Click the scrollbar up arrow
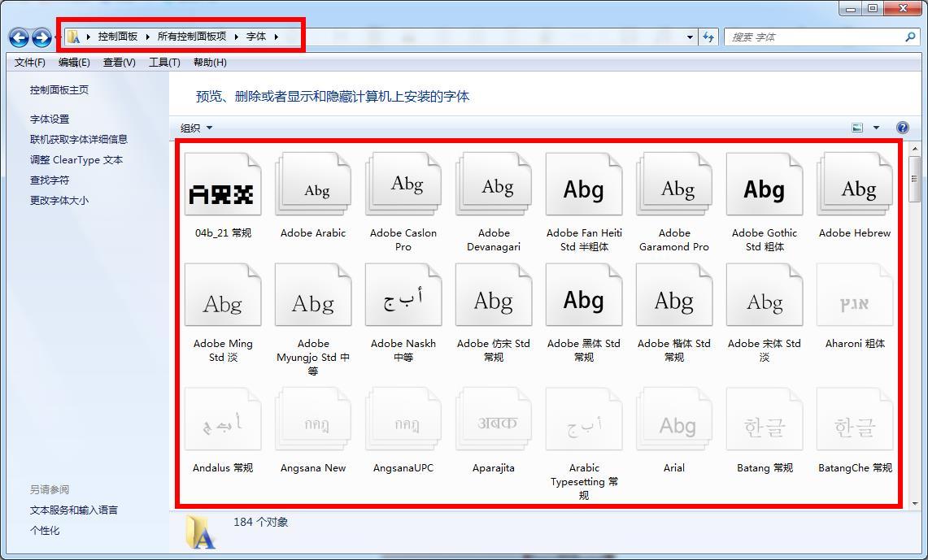928x560 pixels. (916, 149)
